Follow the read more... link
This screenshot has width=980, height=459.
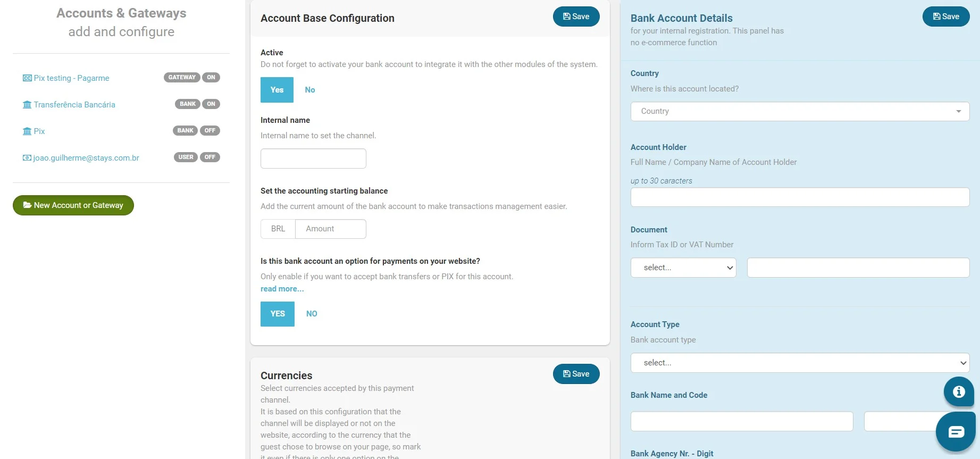click(282, 289)
